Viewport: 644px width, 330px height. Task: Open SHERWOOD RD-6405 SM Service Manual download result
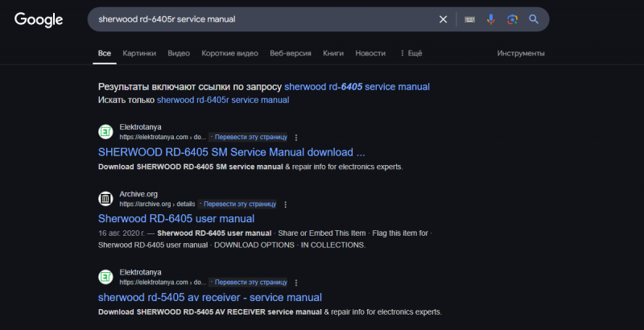tap(232, 152)
